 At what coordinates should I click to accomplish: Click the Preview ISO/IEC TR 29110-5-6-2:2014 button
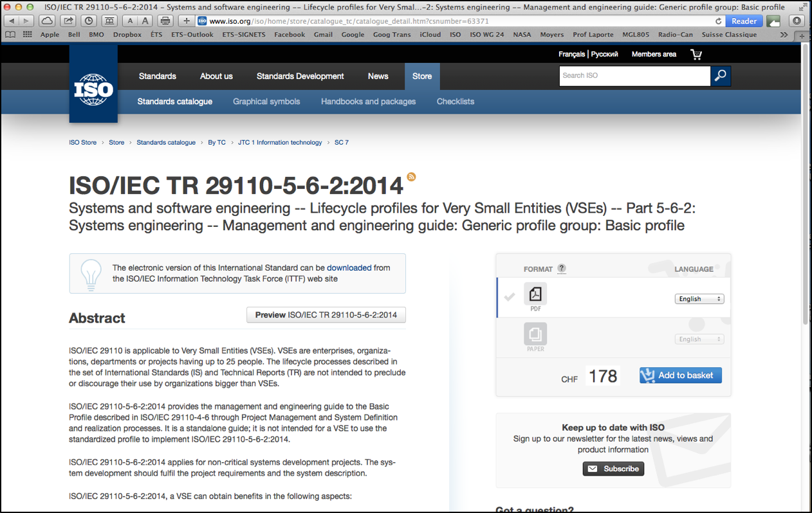[326, 315]
